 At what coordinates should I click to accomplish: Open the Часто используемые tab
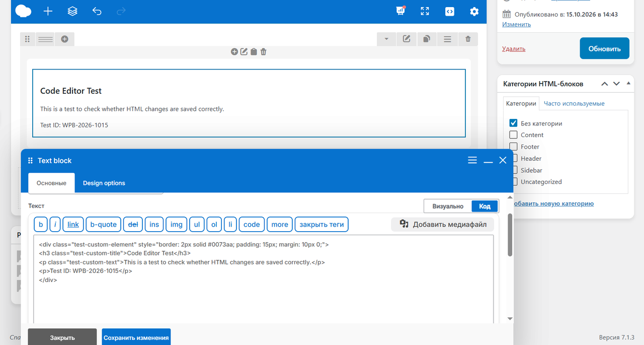coord(574,103)
